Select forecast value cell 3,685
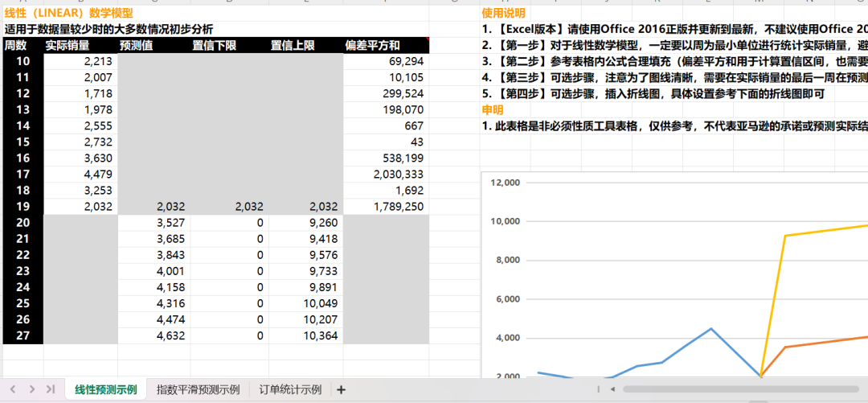This screenshot has height=403, width=868. click(x=154, y=239)
